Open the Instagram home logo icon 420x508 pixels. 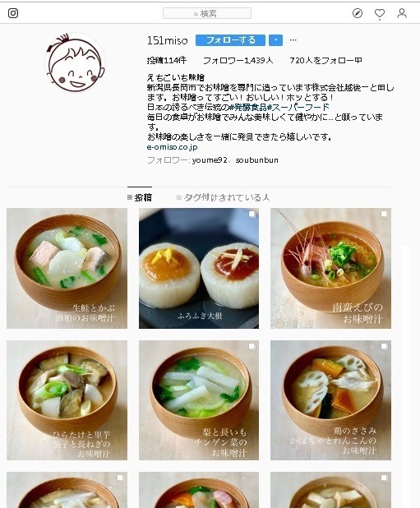pos(13,13)
